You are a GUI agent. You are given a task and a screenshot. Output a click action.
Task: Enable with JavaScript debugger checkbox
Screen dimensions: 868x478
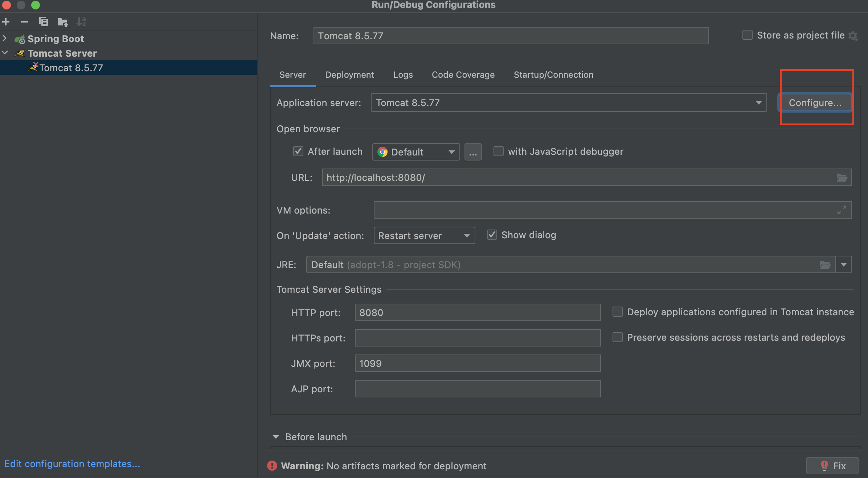pos(499,151)
